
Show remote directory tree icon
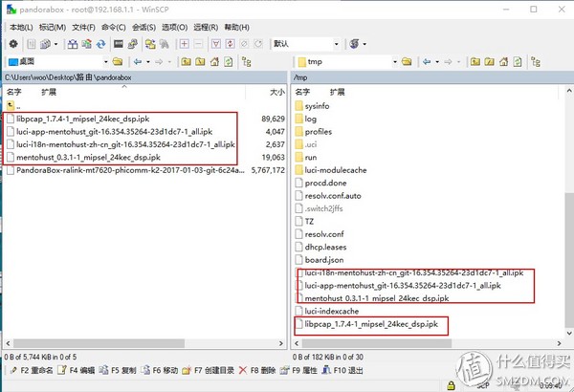point(536,62)
